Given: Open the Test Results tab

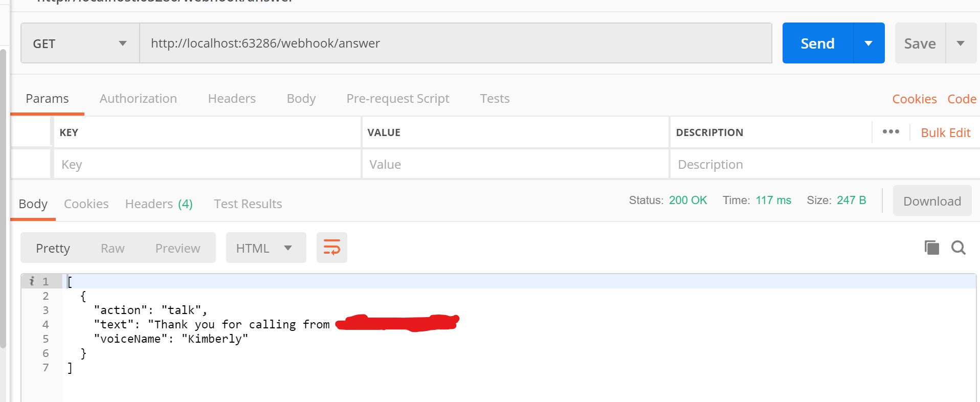Looking at the screenshot, I should 248,204.
